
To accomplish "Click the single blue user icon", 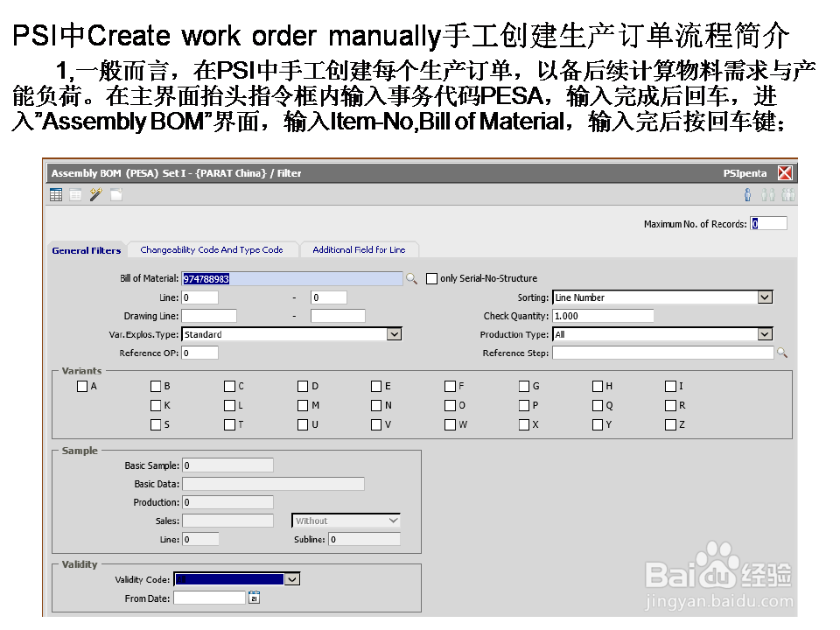I will tap(747, 194).
